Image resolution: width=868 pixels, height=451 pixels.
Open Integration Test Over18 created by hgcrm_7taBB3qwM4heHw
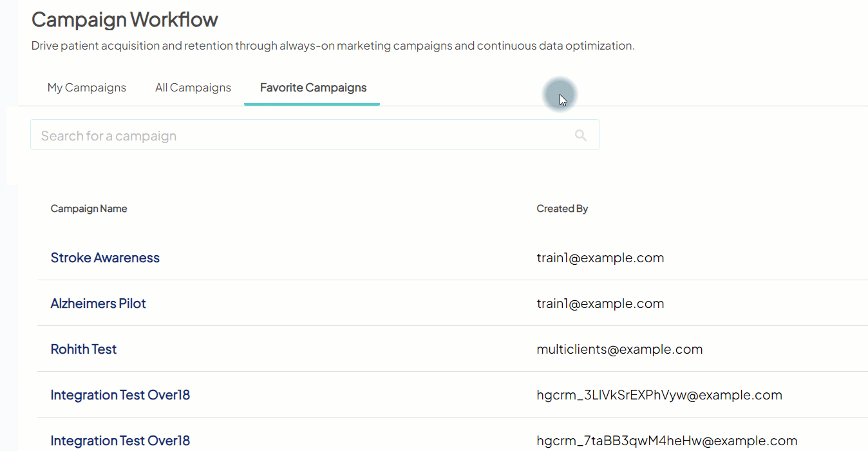tap(120, 441)
